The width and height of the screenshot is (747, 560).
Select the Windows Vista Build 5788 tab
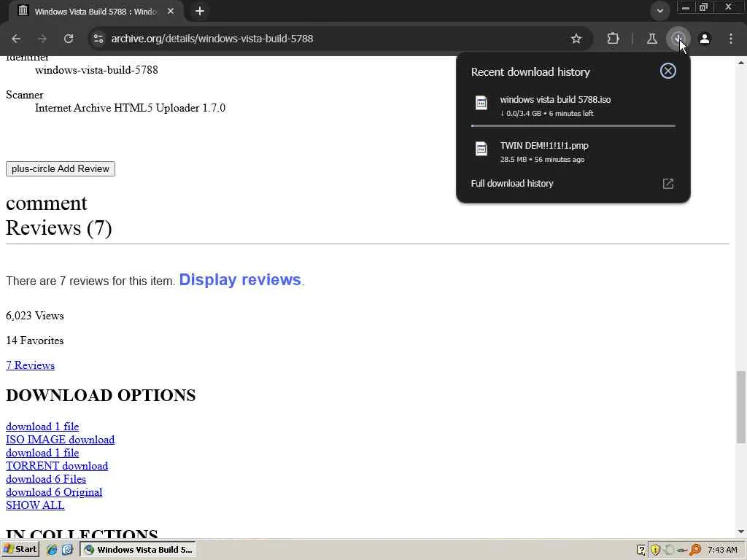[96, 12]
